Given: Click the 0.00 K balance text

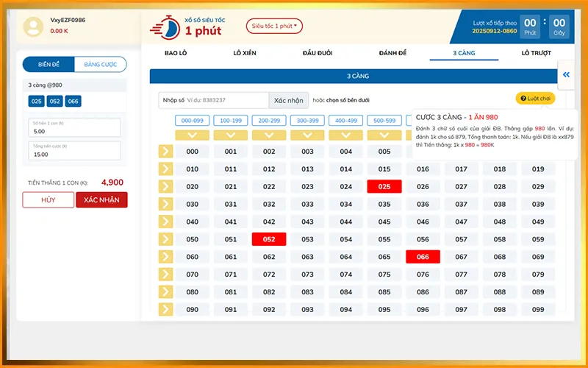Looking at the screenshot, I should coord(60,31).
